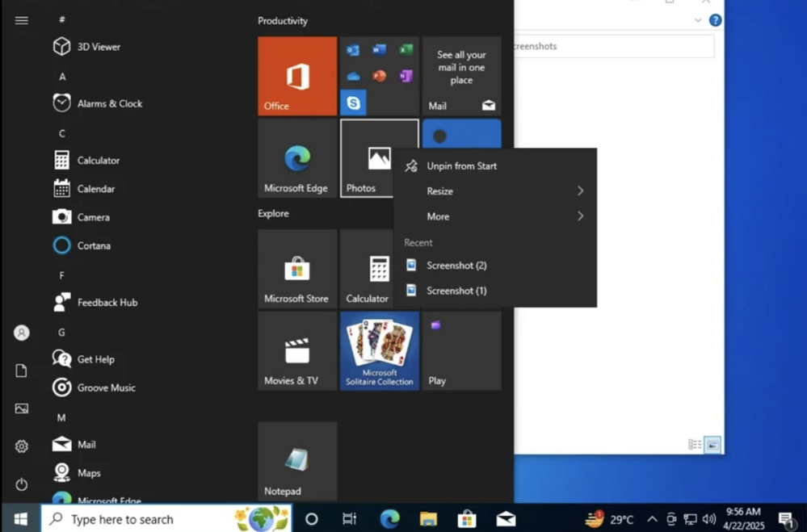
Task: Click the Power icon in Start sidebar
Action: pyautogui.click(x=22, y=484)
